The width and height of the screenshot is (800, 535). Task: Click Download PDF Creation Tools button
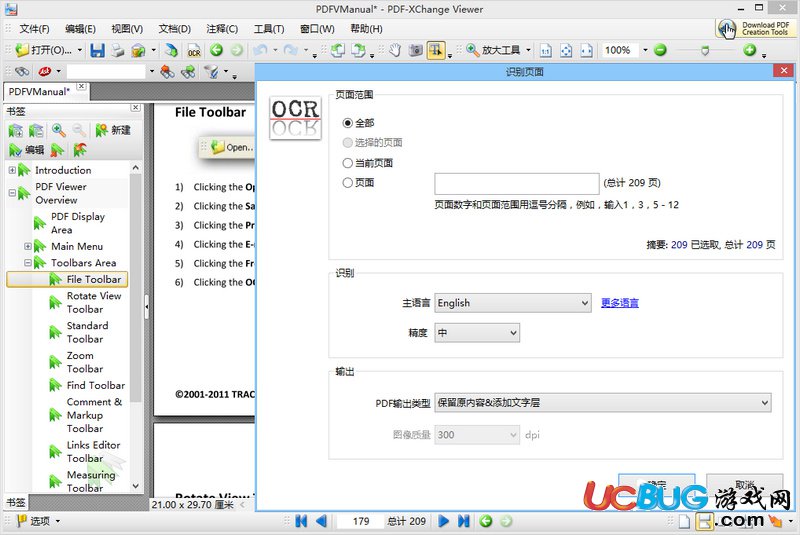click(754, 29)
